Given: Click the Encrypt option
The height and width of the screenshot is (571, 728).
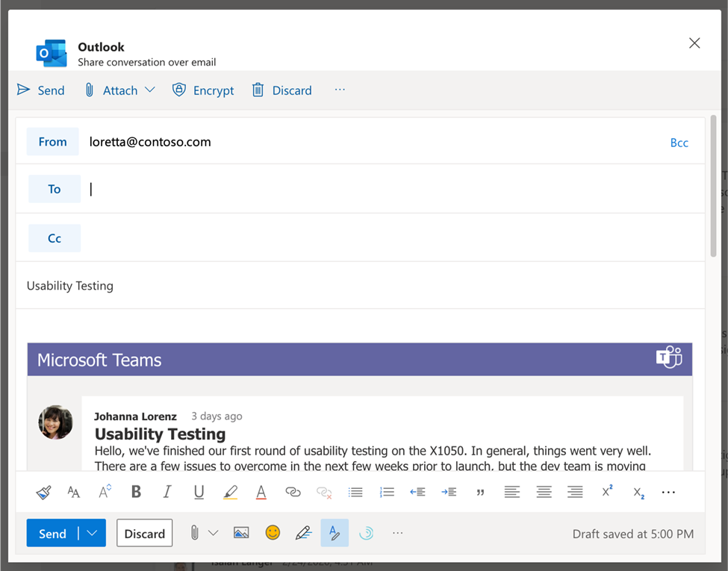Looking at the screenshot, I should [x=203, y=90].
